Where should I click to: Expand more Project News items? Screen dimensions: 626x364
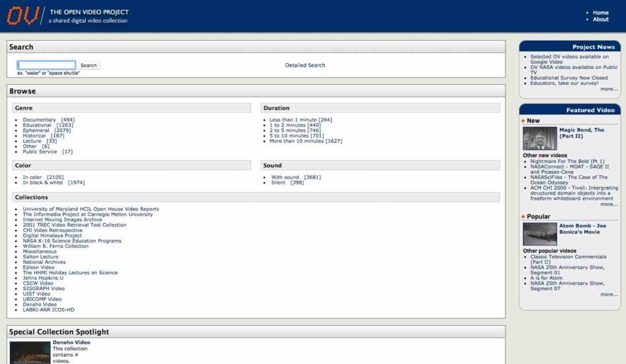point(608,89)
